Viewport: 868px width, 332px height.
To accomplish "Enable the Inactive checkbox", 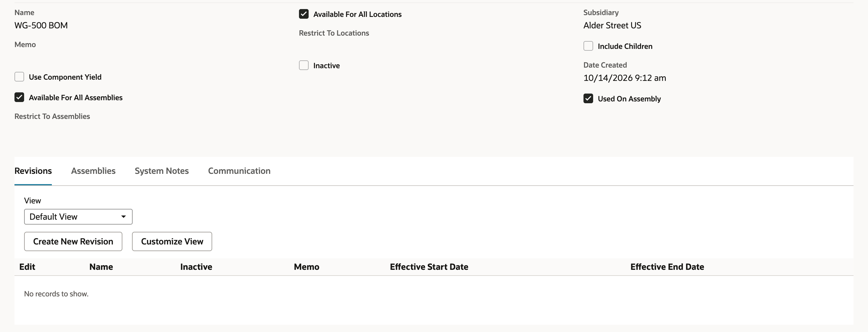I will tap(303, 65).
